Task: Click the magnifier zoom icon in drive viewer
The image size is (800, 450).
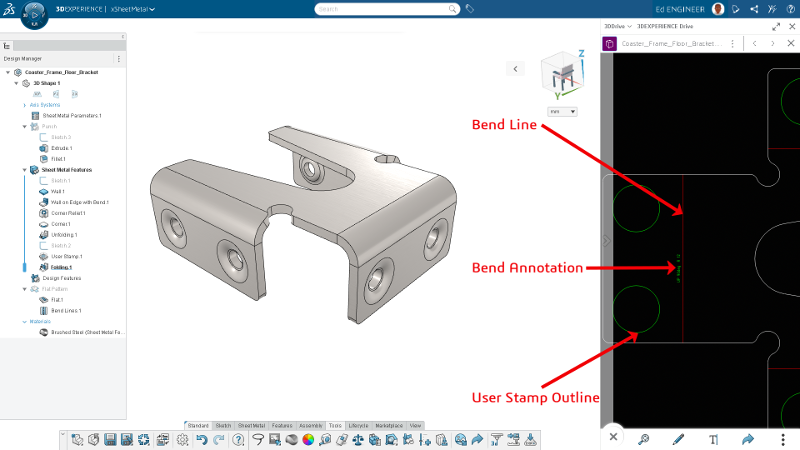Action: coord(645,438)
